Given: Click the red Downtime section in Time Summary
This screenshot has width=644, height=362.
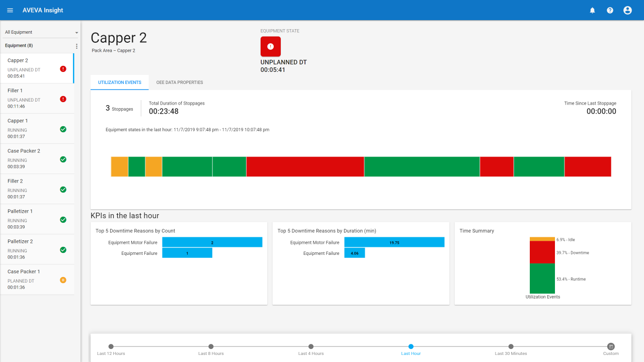Looking at the screenshot, I should click(x=542, y=252).
